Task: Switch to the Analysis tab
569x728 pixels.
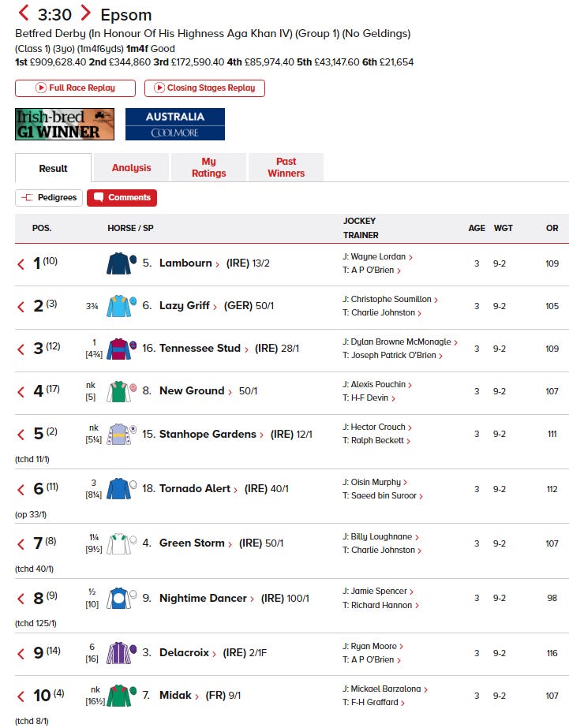Action: [x=132, y=168]
